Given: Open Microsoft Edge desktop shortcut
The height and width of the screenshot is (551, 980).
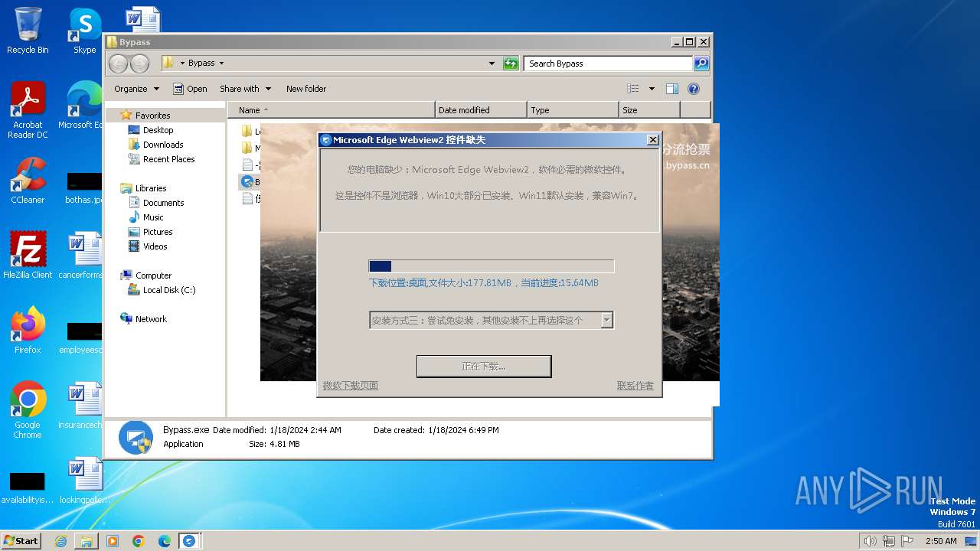Looking at the screenshot, I should [82, 106].
